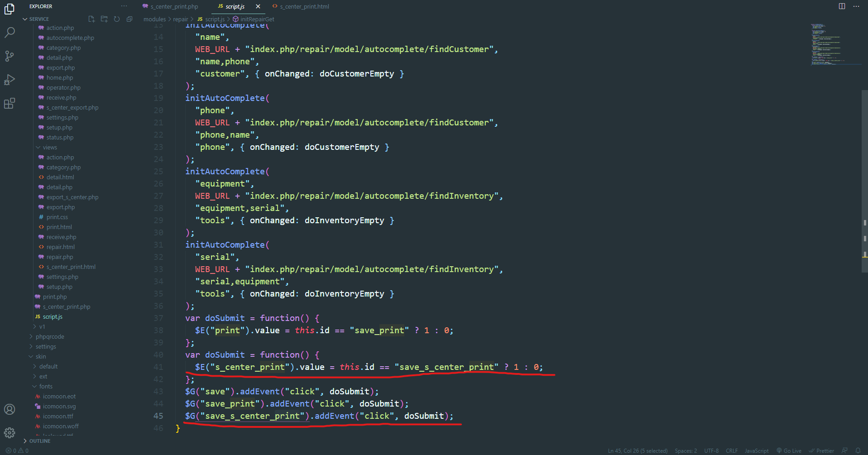Click Go Live in status bar
The height and width of the screenshot is (455, 868).
(x=789, y=451)
